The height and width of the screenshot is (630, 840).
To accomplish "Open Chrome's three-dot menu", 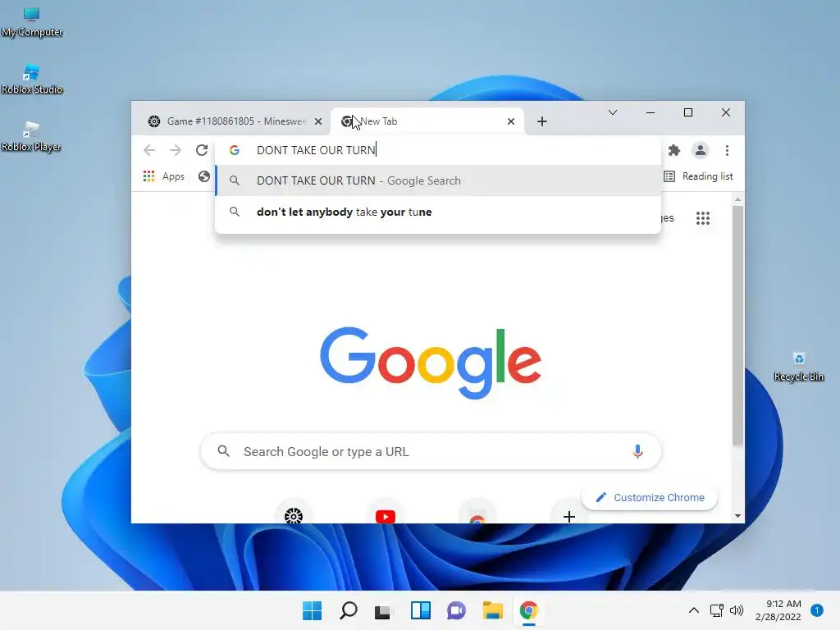I will 727,151.
